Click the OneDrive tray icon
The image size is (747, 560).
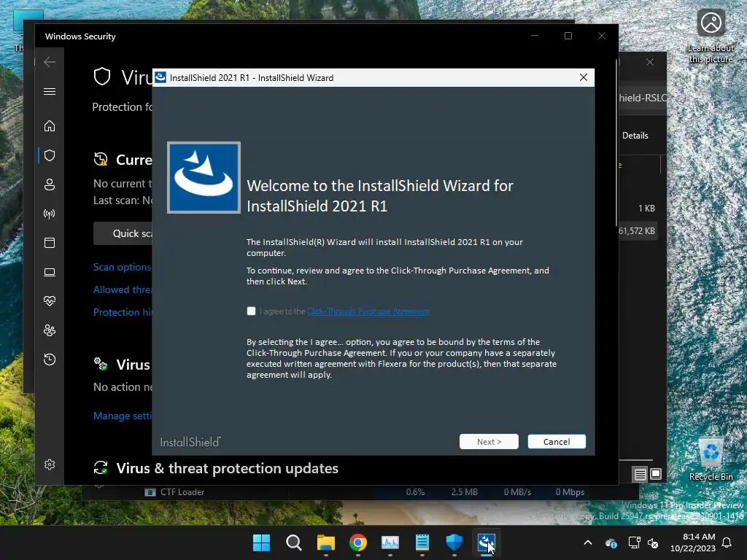[611, 542]
